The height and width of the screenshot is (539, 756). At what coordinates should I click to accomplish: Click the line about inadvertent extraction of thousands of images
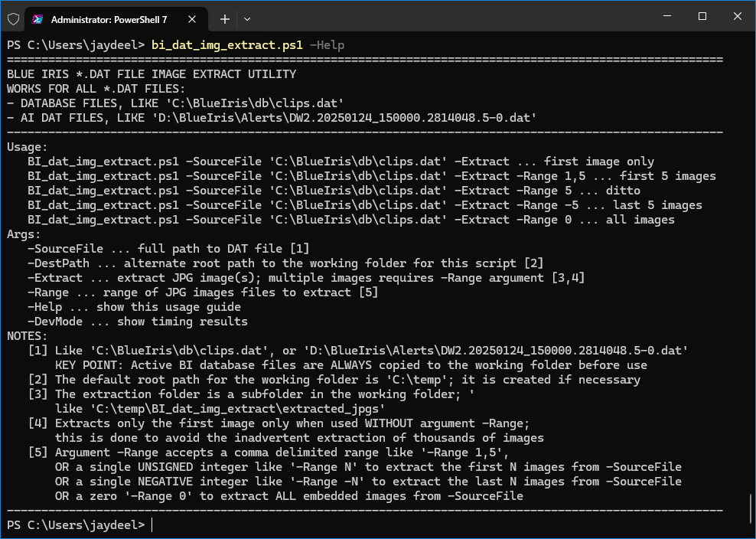(299, 438)
